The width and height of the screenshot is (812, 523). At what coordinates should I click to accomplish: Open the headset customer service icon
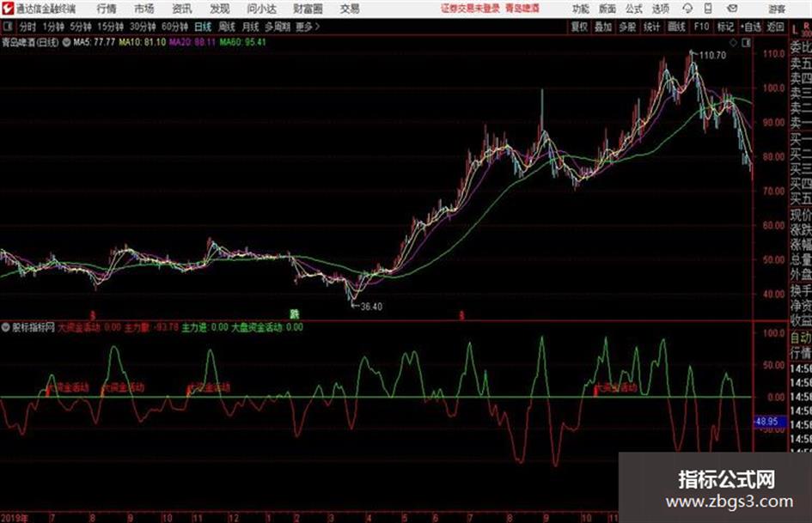click(x=687, y=9)
